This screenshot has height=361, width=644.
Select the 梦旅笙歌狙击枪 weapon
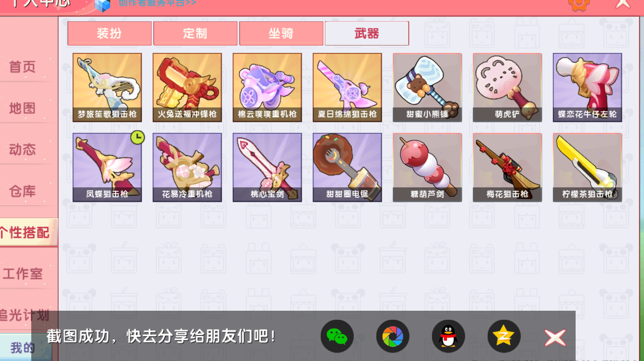107,87
